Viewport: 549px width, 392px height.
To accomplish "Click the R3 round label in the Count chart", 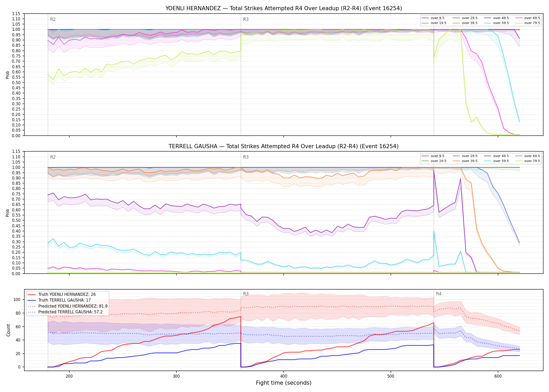I will click(x=246, y=294).
